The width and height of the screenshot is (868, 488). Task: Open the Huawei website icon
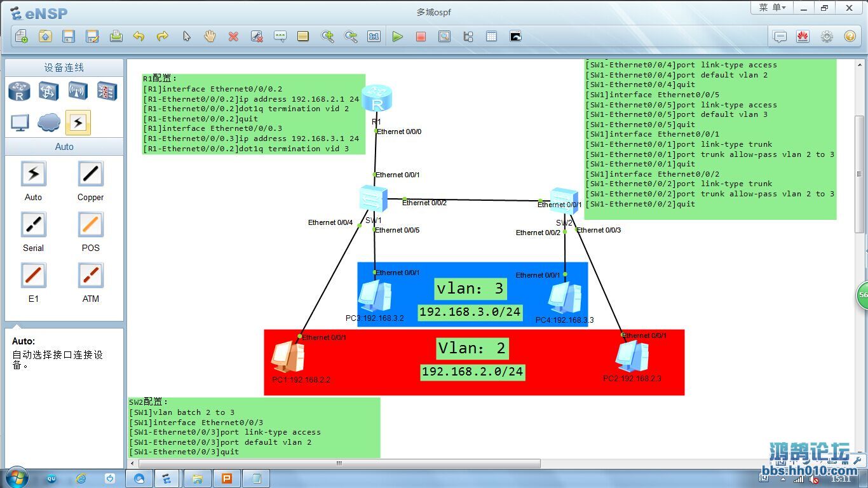coord(803,36)
